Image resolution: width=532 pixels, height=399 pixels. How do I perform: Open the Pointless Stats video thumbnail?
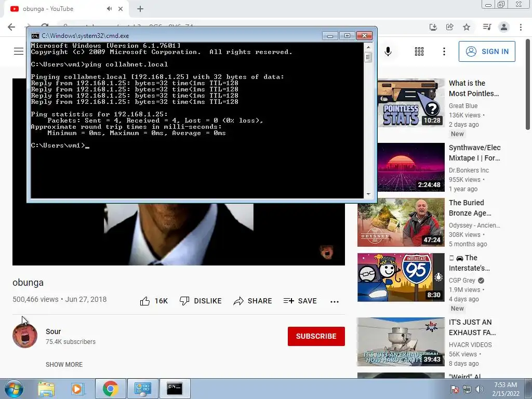[x=411, y=102]
